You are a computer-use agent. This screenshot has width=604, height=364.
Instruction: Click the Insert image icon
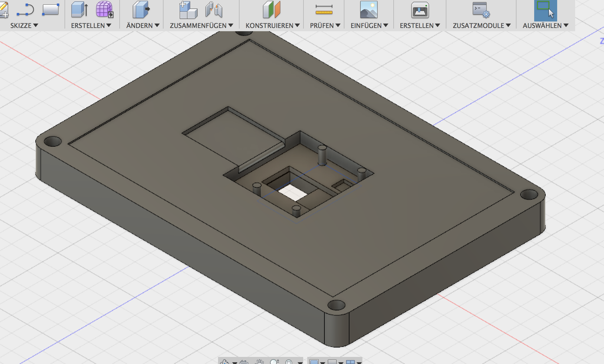[x=369, y=10]
